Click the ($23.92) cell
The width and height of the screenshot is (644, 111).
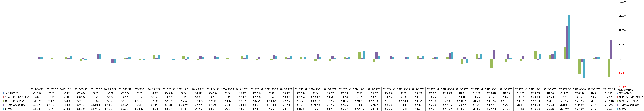pyautogui.click(x=535, y=97)
